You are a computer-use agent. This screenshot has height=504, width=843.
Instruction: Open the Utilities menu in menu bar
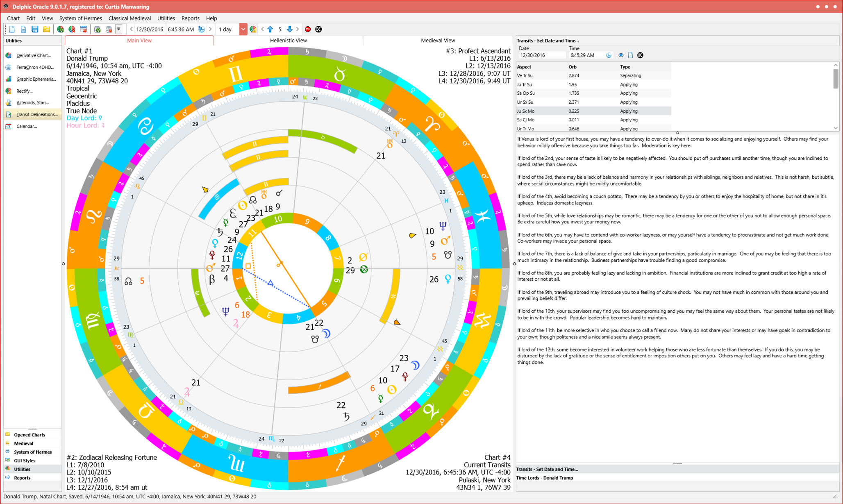click(166, 18)
